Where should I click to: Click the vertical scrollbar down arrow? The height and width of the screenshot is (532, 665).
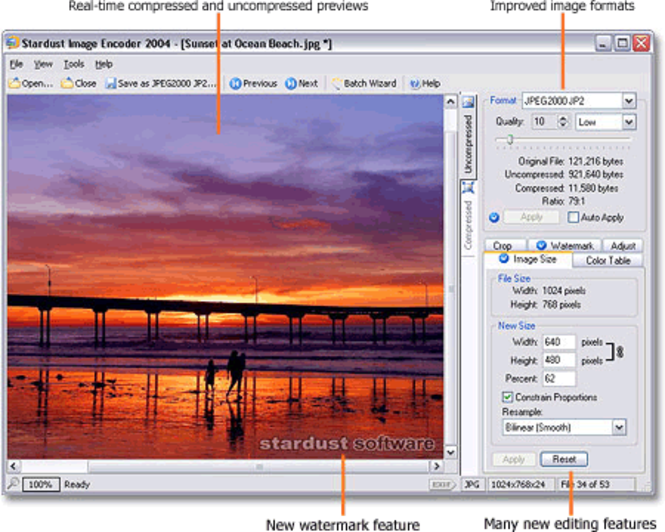coord(450,452)
